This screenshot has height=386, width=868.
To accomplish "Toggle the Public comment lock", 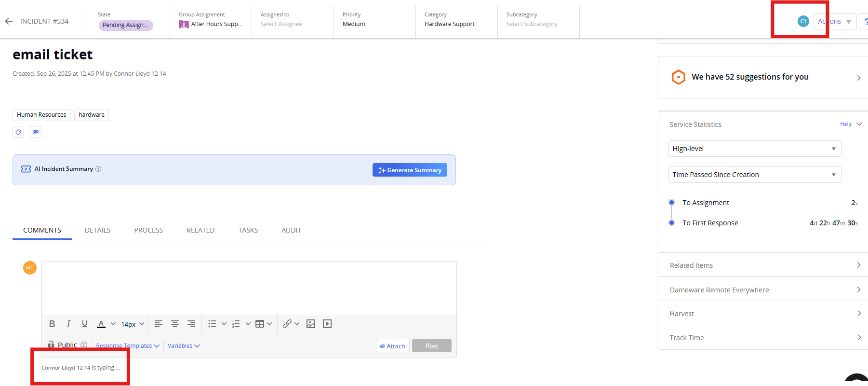I will coord(51,344).
